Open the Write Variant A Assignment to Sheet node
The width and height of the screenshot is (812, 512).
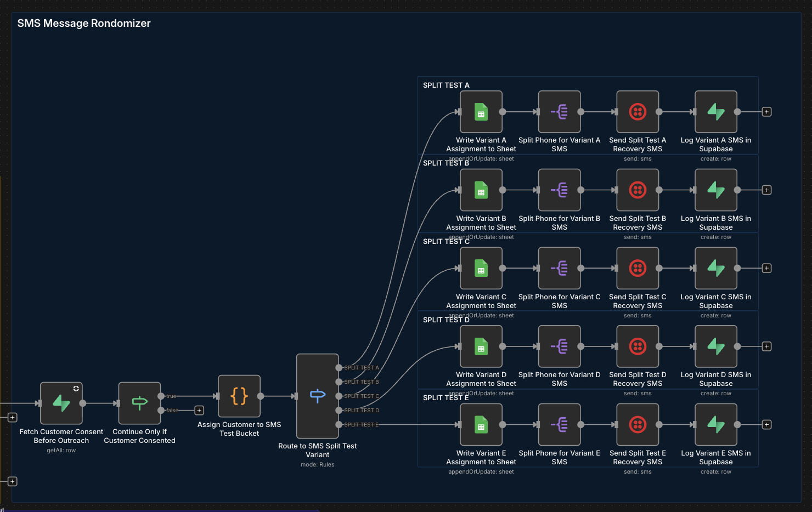[x=481, y=112]
